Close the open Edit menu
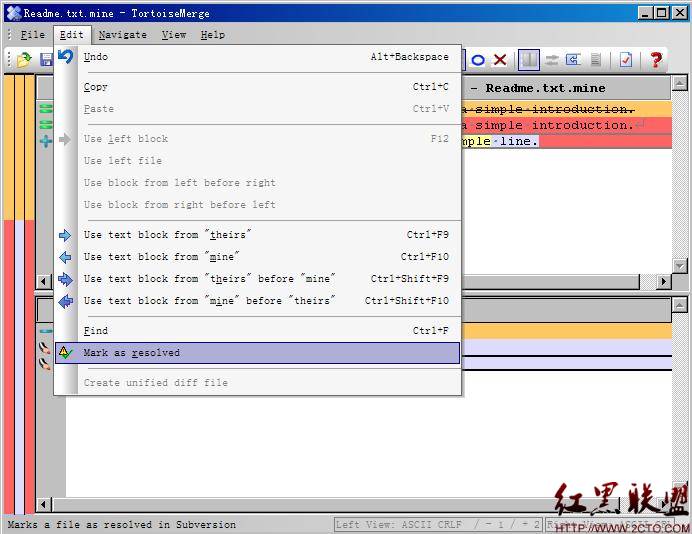Viewport: 692px width, 534px height. [72, 35]
